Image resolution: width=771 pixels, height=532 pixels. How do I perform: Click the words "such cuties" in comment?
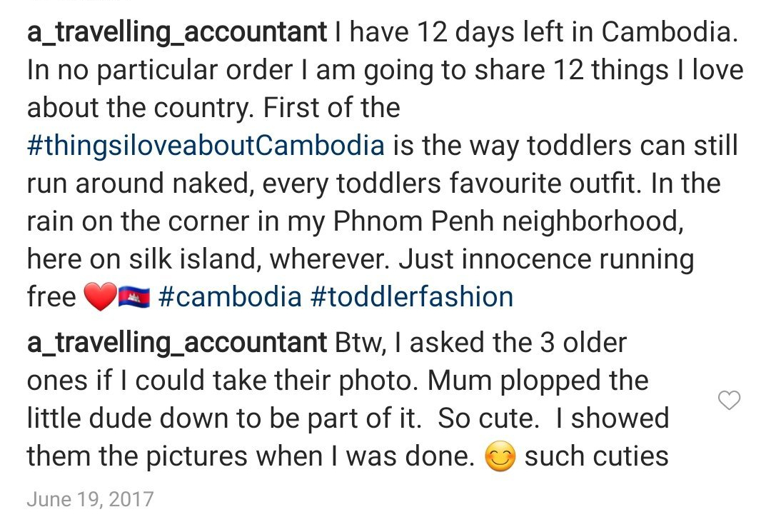click(597, 456)
